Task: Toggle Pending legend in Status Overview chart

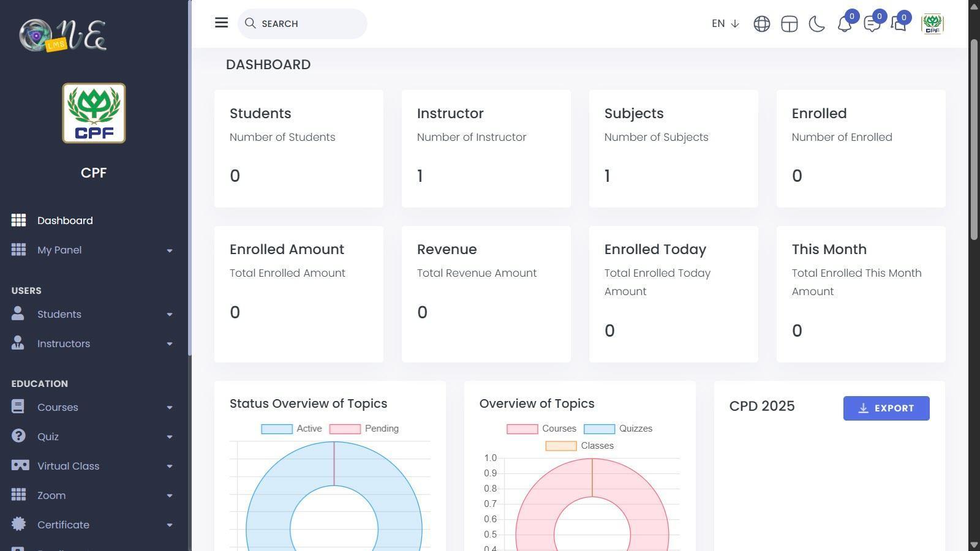Action: (x=364, y=429)
